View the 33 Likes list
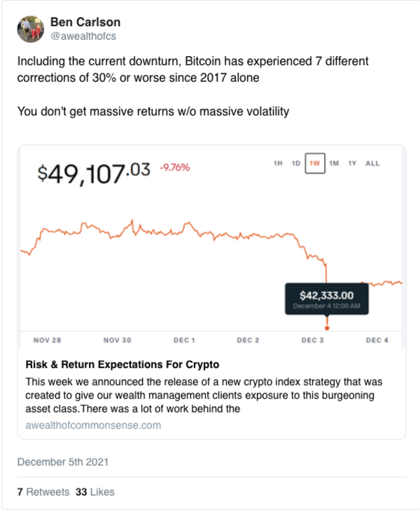420x515 pixels. 94,492
